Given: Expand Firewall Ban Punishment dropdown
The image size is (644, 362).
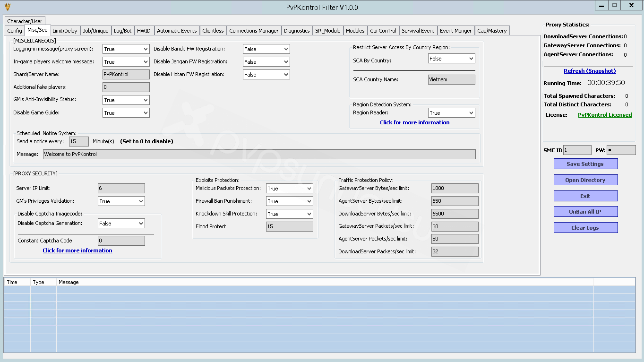Looking at the screenshot, I should click(x=289, y=201).
